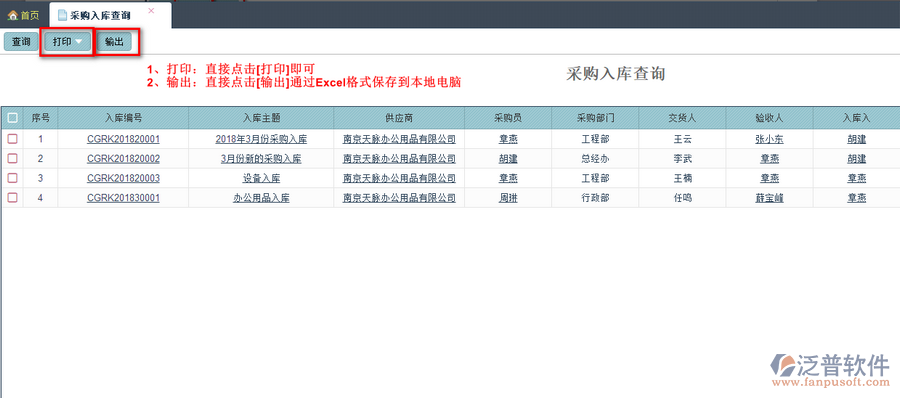Open purchaser 周拼 link
The height and width of the screenshot is (398, 900).
[508, 198]
